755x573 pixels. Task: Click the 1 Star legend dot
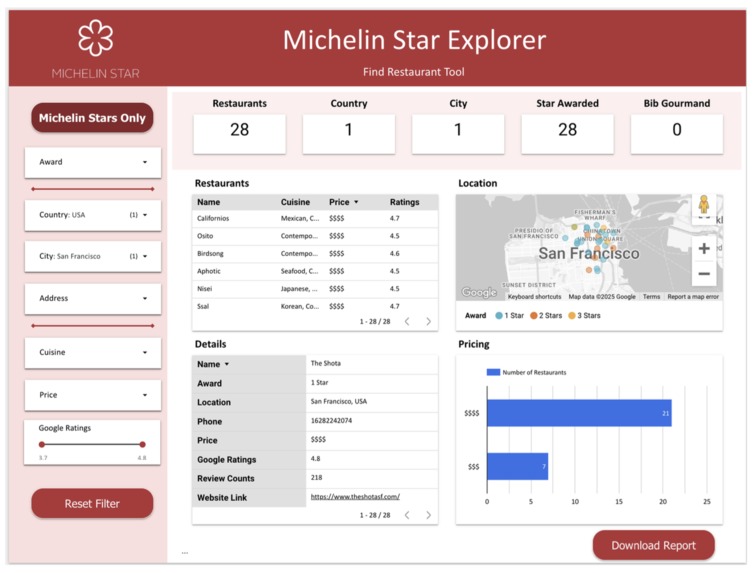(499, 315)
